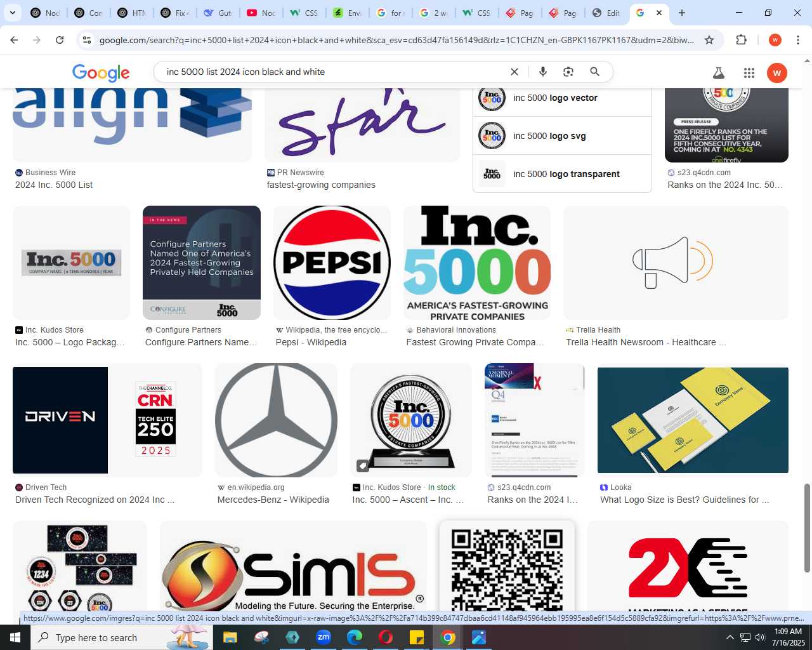This screenshot has height=650, width=812.
Task: Switch to the '2 w' Google tab
Action: pos(433,13)
